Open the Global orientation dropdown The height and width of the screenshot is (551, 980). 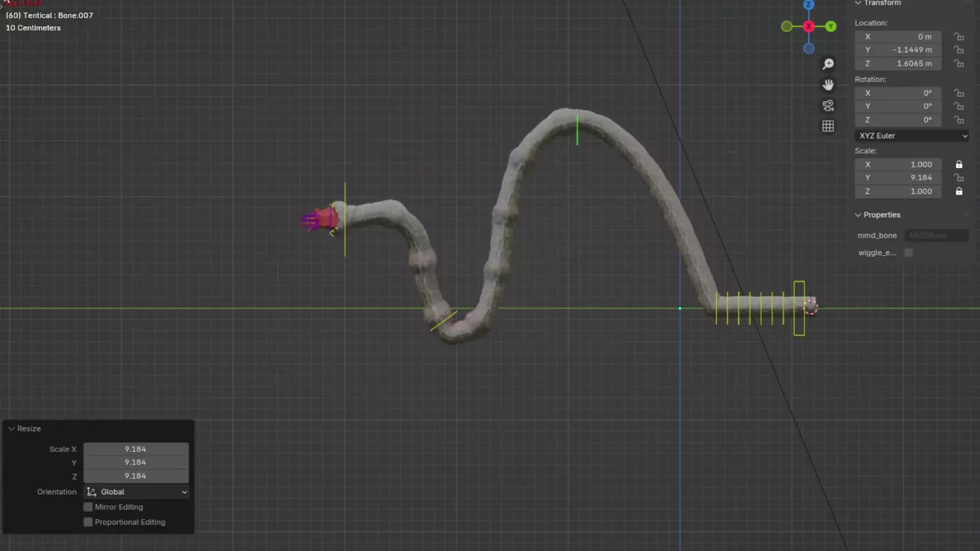(136, 492)
